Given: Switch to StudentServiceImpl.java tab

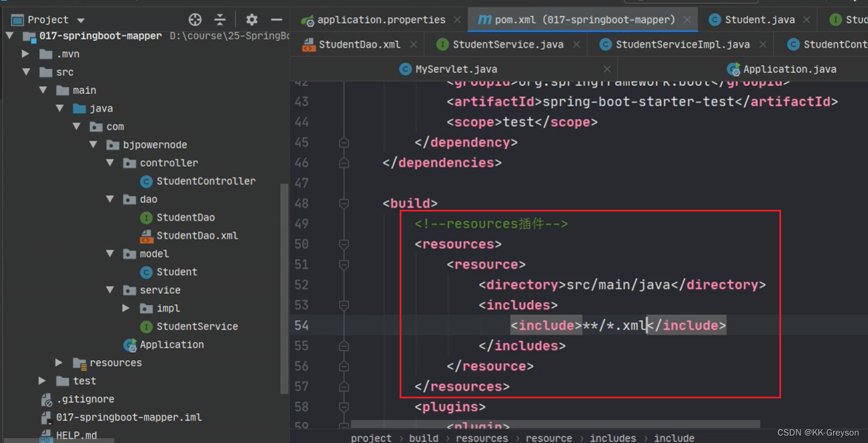Looking at the screenshot, I should point(683,44).
